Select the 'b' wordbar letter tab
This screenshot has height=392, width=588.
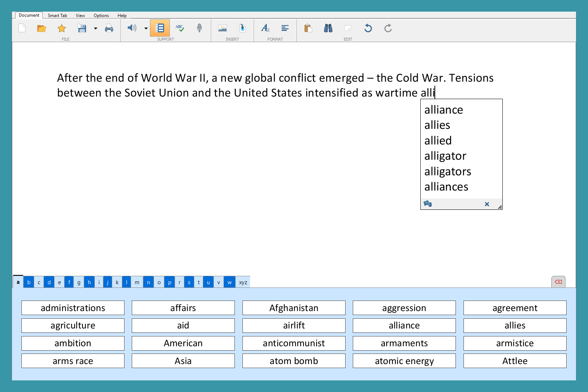click(29, 282)
